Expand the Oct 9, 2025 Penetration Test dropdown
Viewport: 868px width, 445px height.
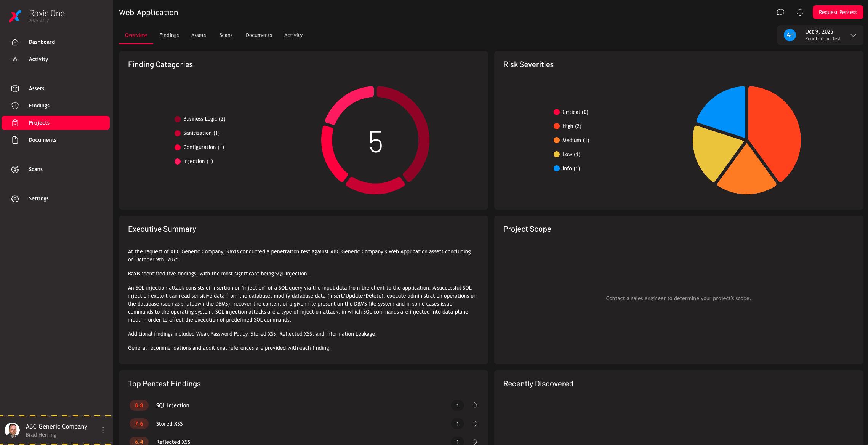pyautogui.click(x=853, y=35)
